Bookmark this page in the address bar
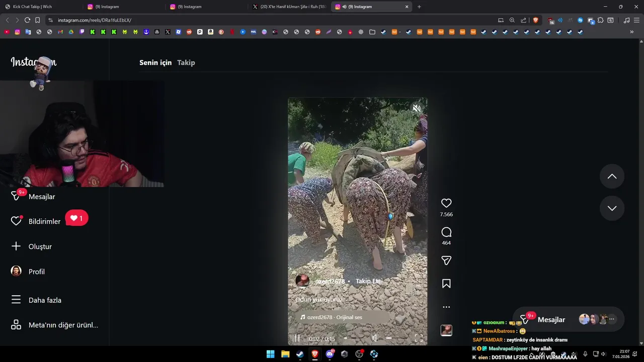 37,20
